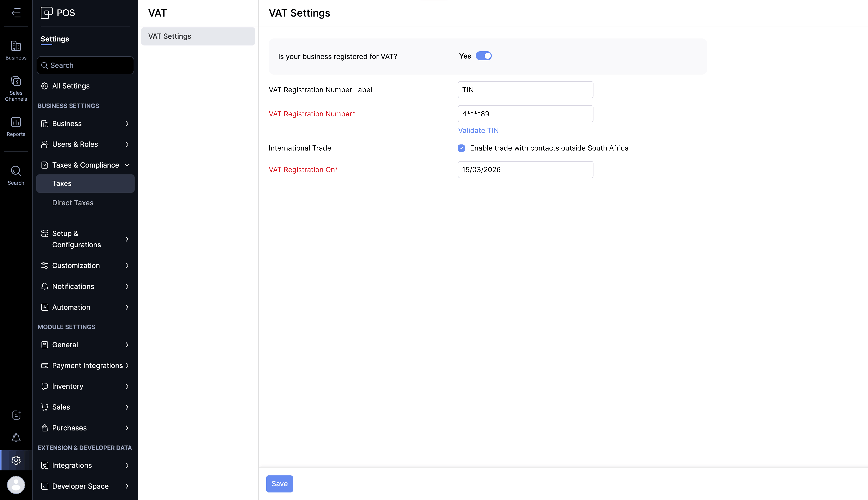Screen dimensions: 868x500
Task: Expand the Developer Space chevron
Action: coord(127,486)
